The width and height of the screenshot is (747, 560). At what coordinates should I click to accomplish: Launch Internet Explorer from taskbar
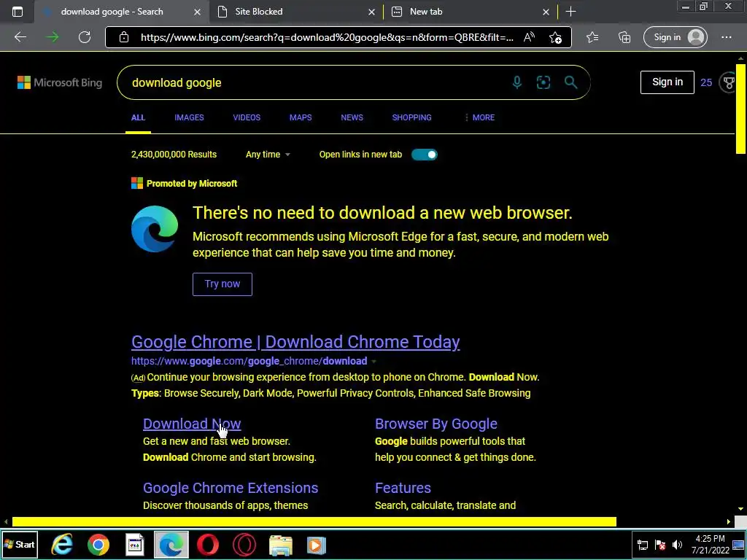pyautogui.click(x=62, y=545)
